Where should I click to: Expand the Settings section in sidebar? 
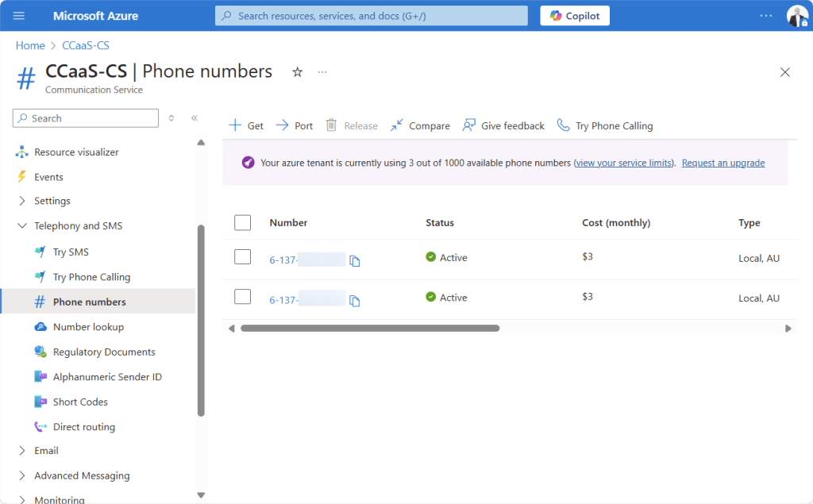click(x=22, y=201)
